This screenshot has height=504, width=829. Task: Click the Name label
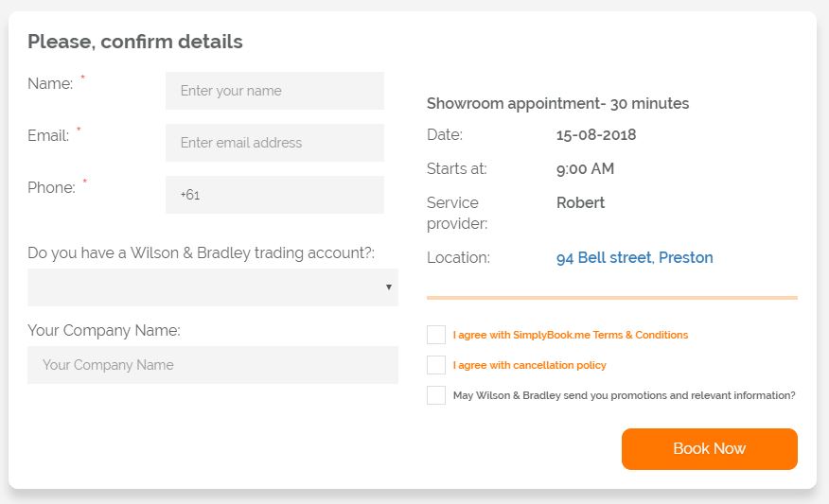pyautogui.click(x=50, y=83)
